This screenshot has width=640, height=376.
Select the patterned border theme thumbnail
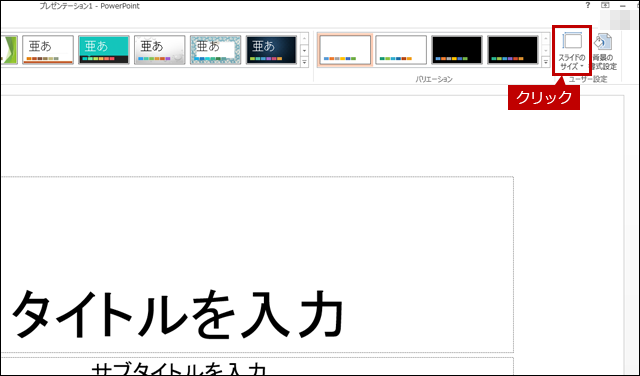pos(216,50)
